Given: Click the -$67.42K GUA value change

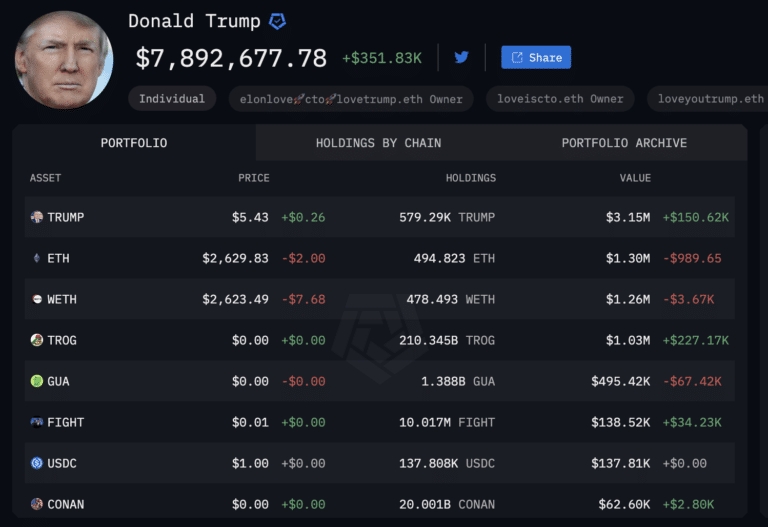Looking at the screenshot, I should 692,381.
